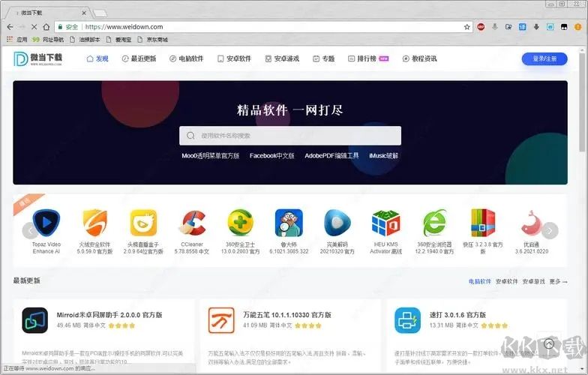Click the 微当下载 site logo
Viewport: 588px width, 375px height.
pyautogui.click(x=37, y=58)
